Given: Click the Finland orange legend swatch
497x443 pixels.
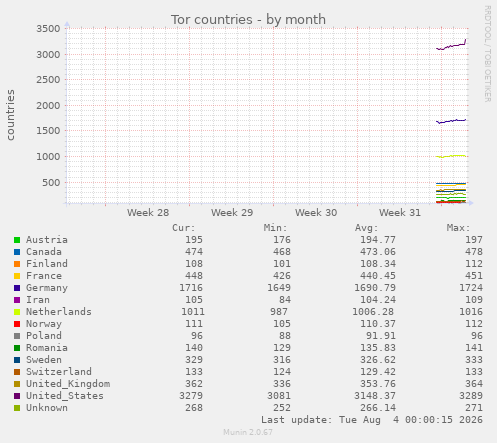Looking at the screenshot, I should (x=17, y=264).
